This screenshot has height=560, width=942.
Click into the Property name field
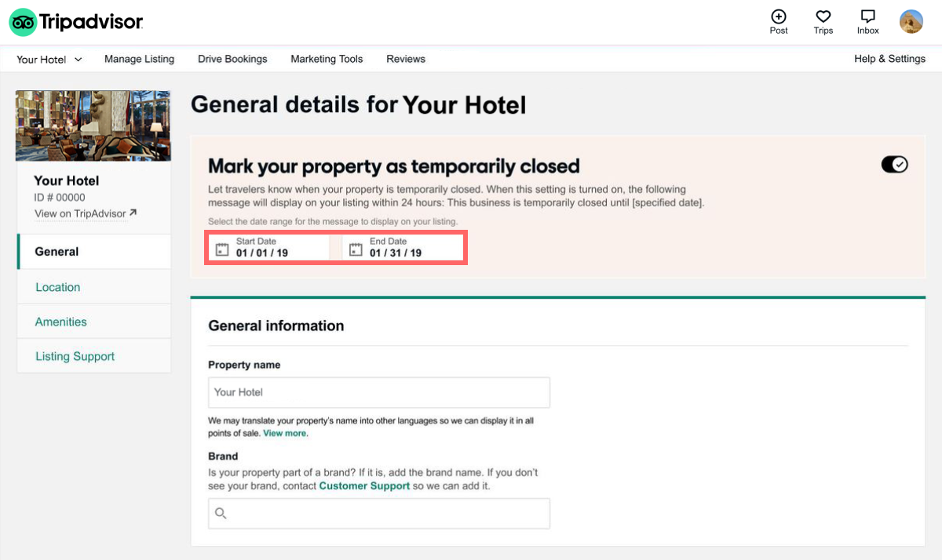378,392
